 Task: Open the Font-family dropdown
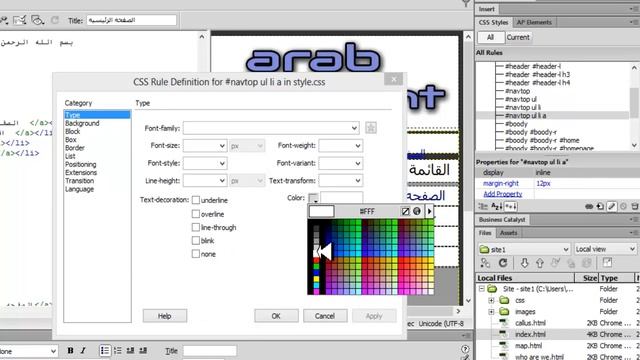pyautogui.click(x=271, y=128)
